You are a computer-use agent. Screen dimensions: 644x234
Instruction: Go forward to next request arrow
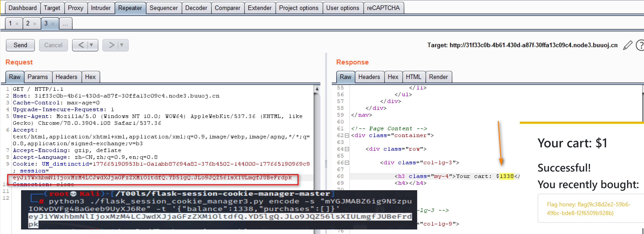pos(111,45)
